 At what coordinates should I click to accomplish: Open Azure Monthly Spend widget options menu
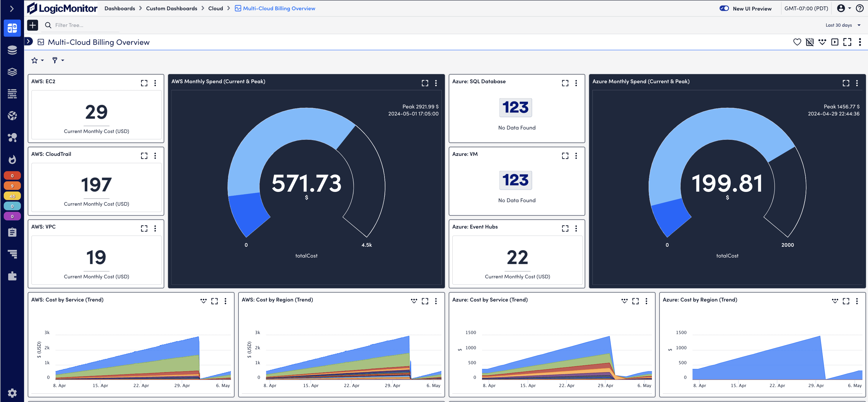coord(857,83)
